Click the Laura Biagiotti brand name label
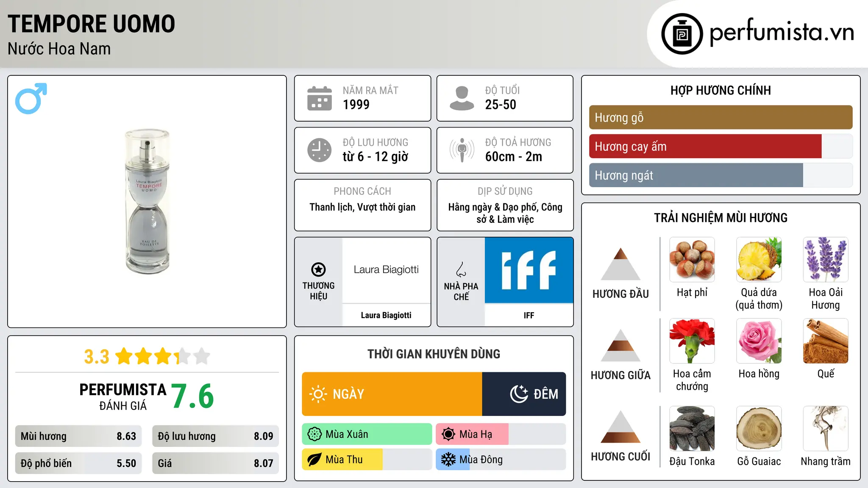This screenshot has height=488, width=868. pyautogui.click(x=386, y=315)
